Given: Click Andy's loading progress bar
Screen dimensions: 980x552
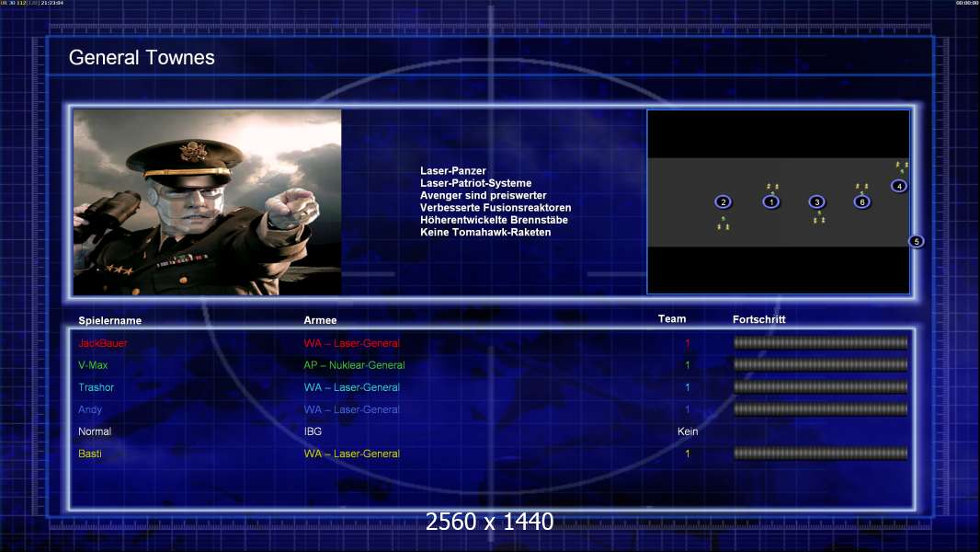Looking at the screenshot, I should tap(820, 409).
